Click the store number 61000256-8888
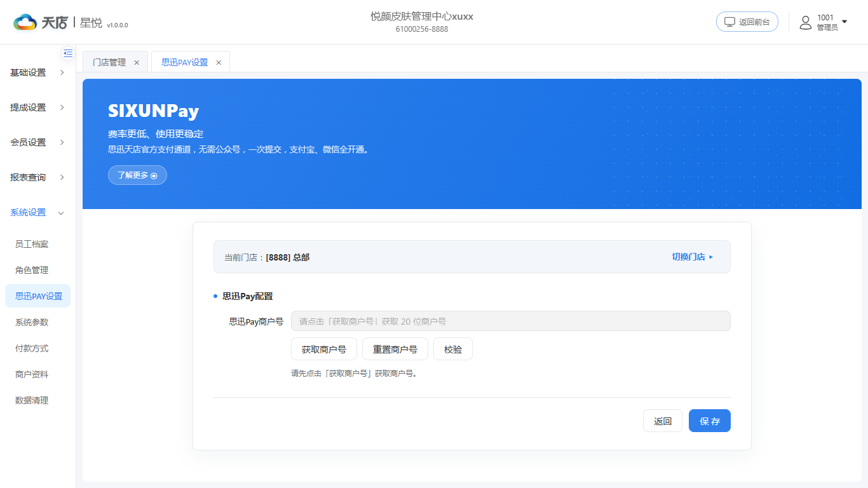 coord(422,29)
